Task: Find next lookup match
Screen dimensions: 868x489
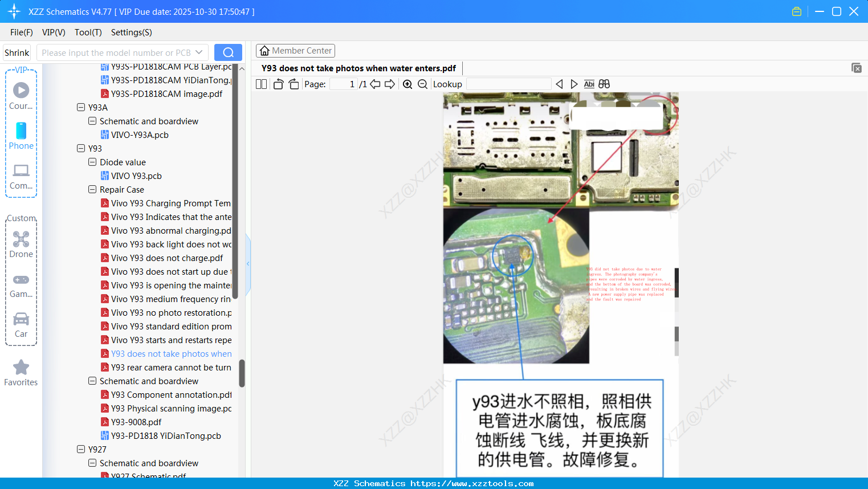Action: point(574,84)
